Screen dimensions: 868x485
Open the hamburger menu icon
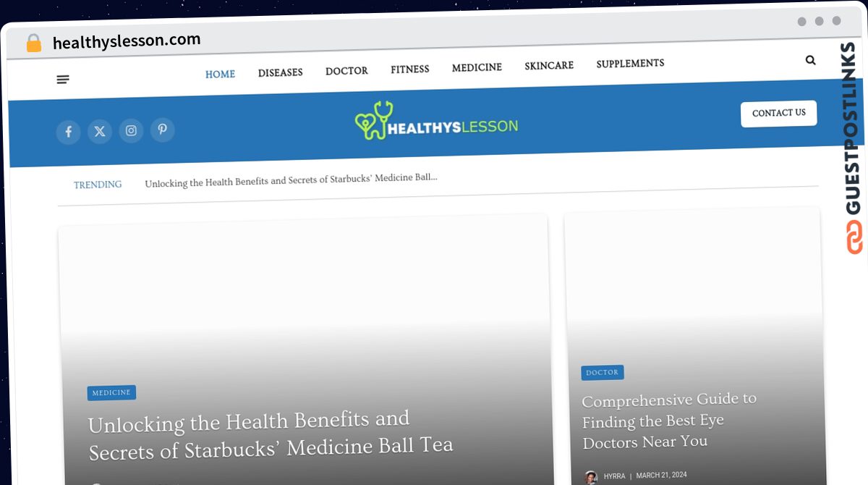pos(63,80)
